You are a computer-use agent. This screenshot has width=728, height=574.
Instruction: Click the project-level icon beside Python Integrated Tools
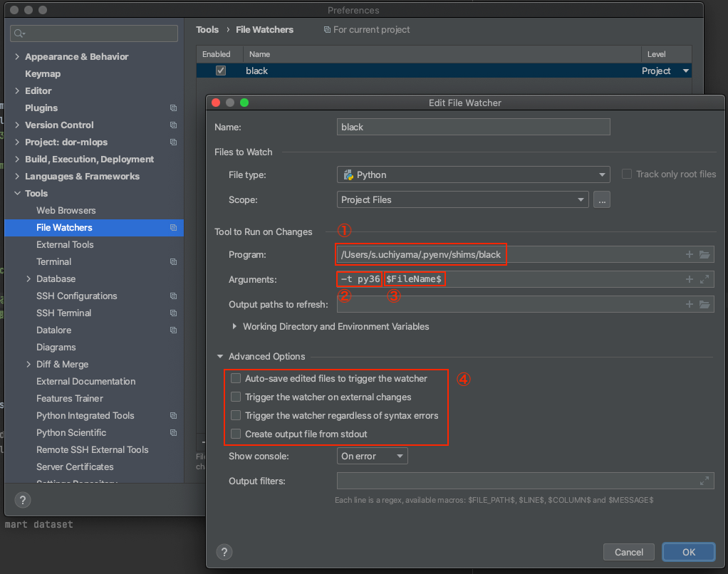pyautogui.click(x=173, y=415)
